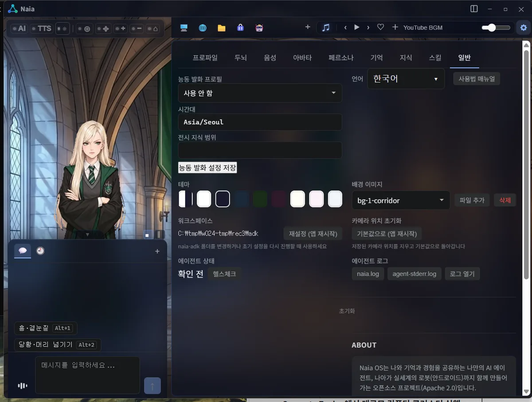Toggle the TTS button in avatar toolbar
The height and width of the screenshot is (402, 532).
(x=42, y=28)
